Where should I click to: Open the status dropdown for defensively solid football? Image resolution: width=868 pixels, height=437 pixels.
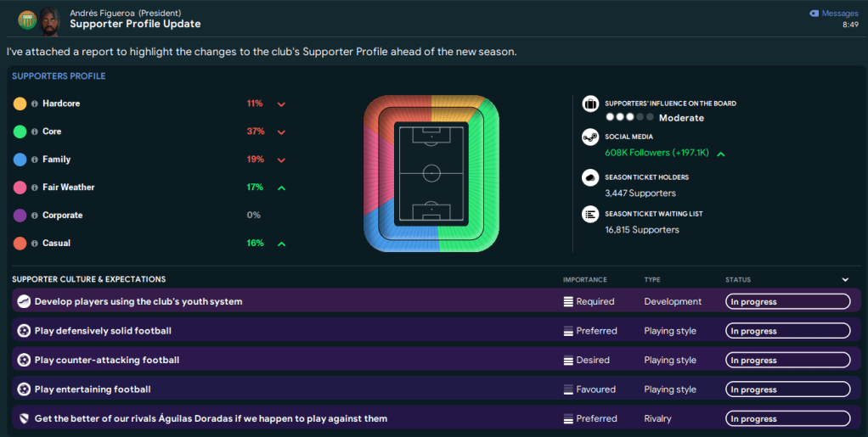pos(787,331)
